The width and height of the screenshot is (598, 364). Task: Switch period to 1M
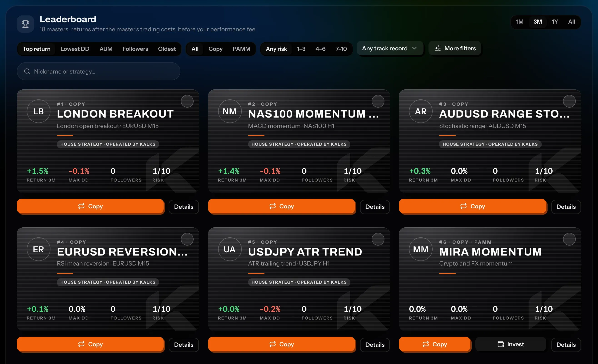pyautogui.click(x=520, y=22)
